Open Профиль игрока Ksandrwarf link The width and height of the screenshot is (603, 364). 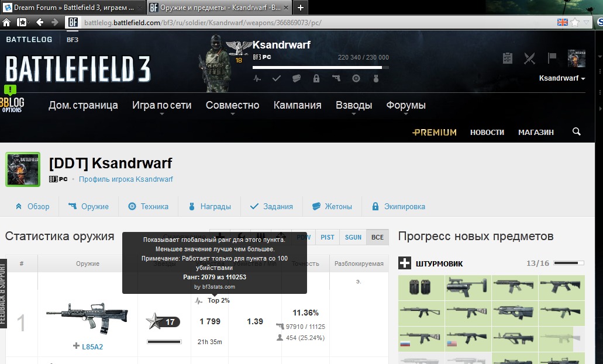[x=126, y=179]
